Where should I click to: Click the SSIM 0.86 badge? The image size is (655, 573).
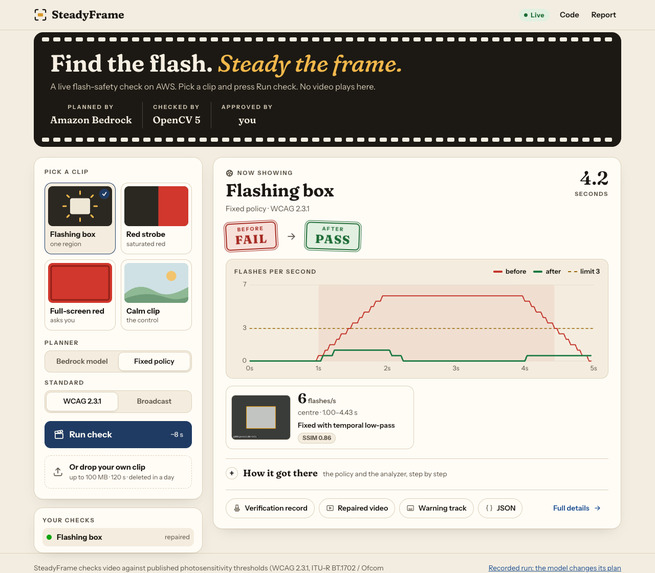pyautogui.click(x=317, y=438)
